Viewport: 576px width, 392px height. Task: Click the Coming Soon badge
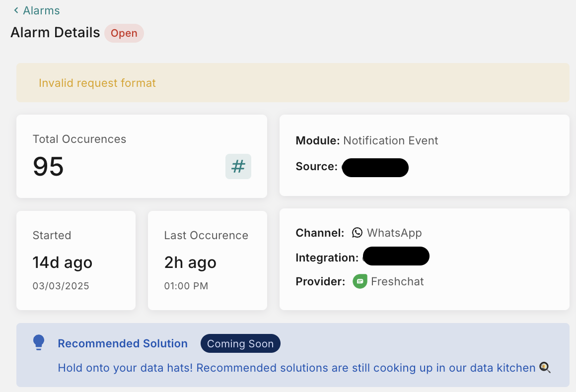coord(240,343)
